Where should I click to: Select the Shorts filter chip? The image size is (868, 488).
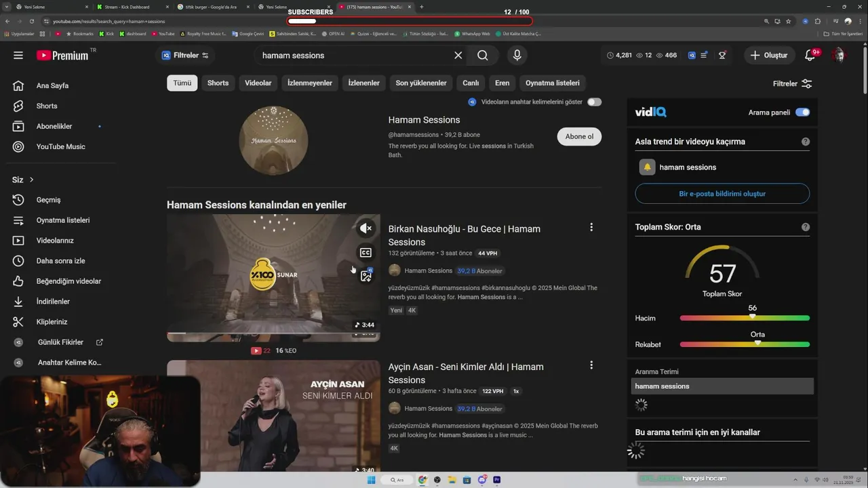(x=218, y=83)
